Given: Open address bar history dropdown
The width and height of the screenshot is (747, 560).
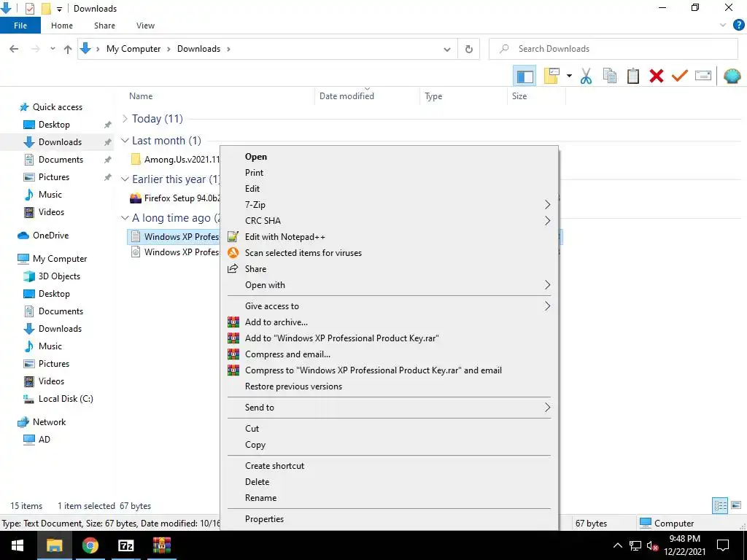Looking at the screenshot, I should [x=447, y=49].
